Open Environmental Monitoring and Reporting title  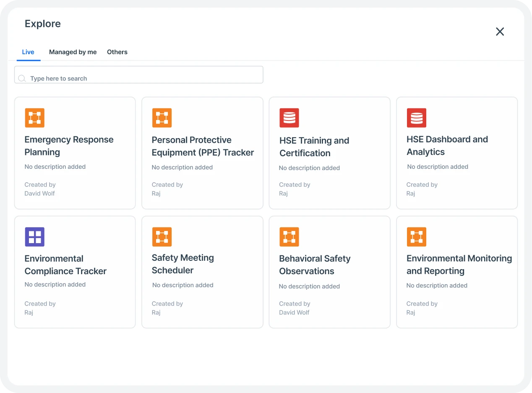[x=459, y=265]
